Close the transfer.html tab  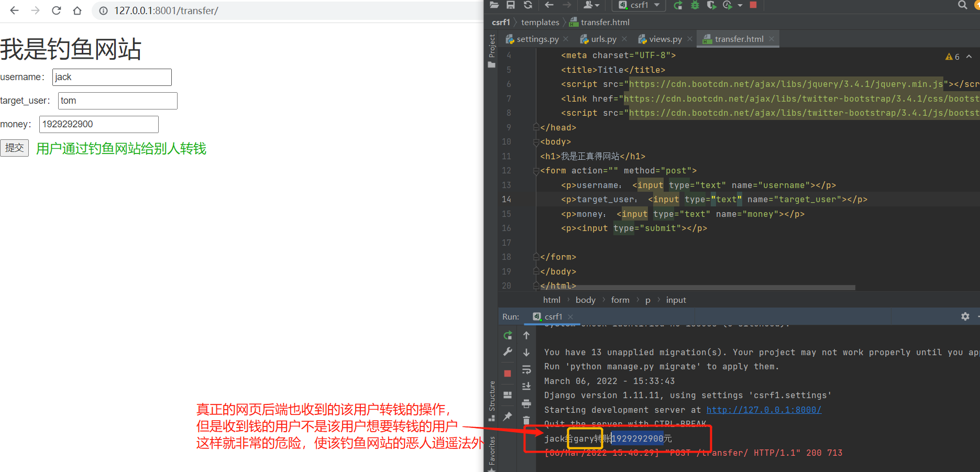click(x=772, y=39)
